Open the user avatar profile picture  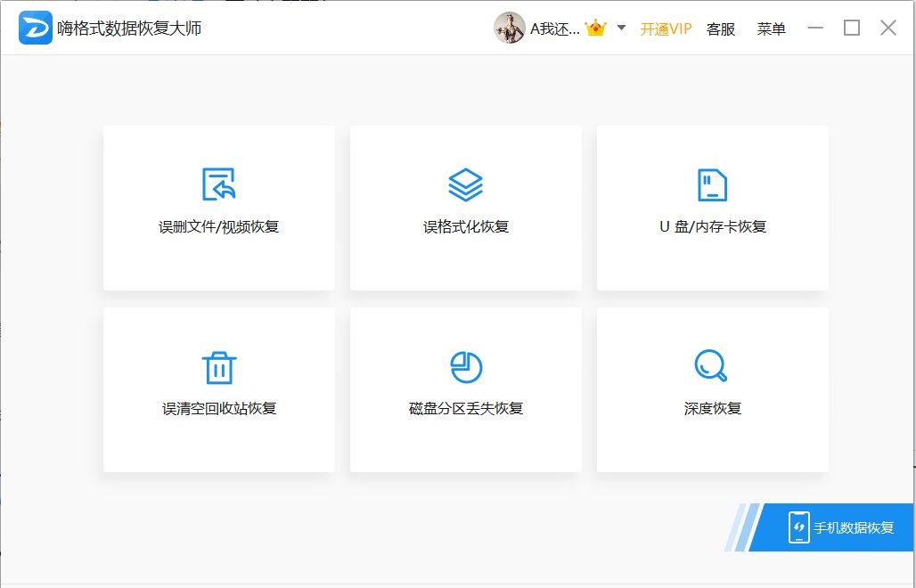[x=510, y=29]
